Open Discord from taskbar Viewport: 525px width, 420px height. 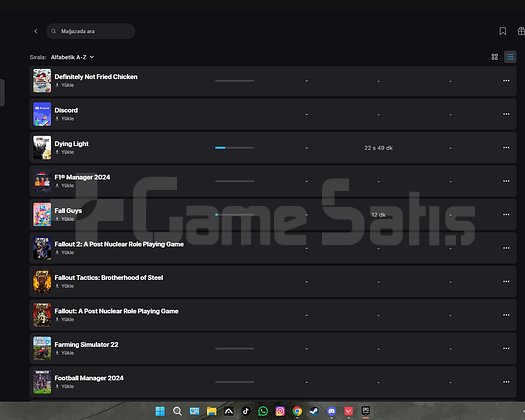pyautogui.click(x=331, y=411)
